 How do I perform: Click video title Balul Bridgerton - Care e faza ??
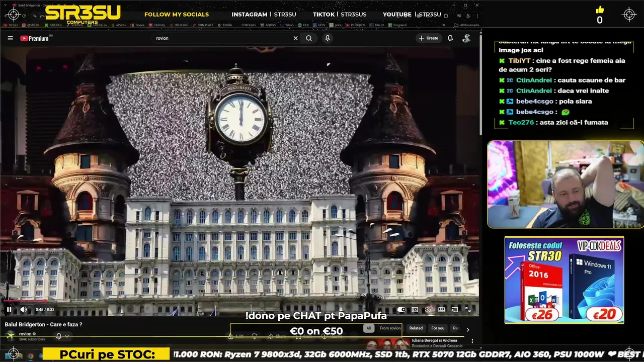click(x=43, y=325)
